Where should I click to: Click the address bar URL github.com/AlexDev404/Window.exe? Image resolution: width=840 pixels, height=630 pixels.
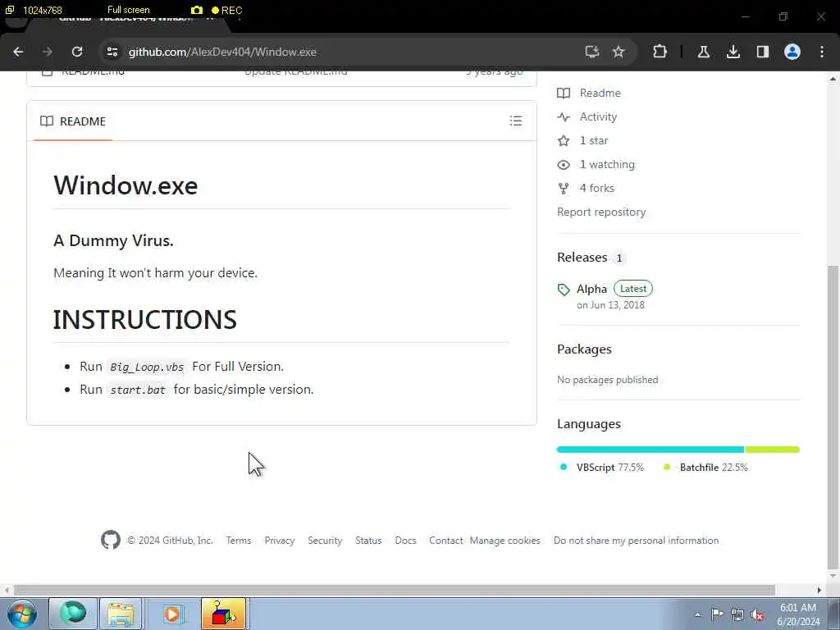point(222,52)
